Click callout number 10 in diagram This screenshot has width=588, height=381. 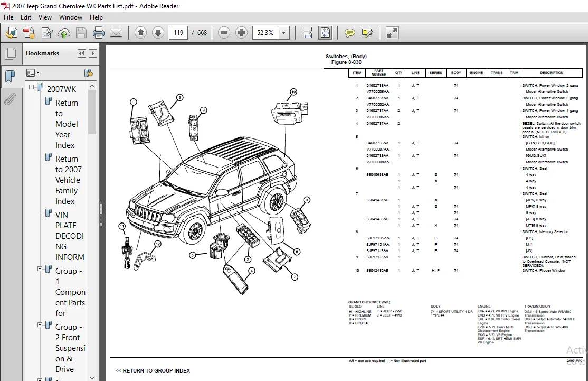click(x=293, y=91)
